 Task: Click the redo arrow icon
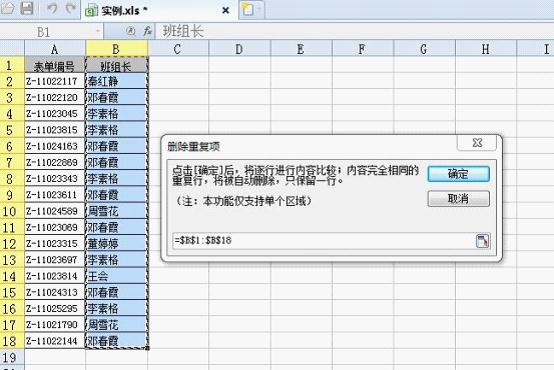click(70, 8)
